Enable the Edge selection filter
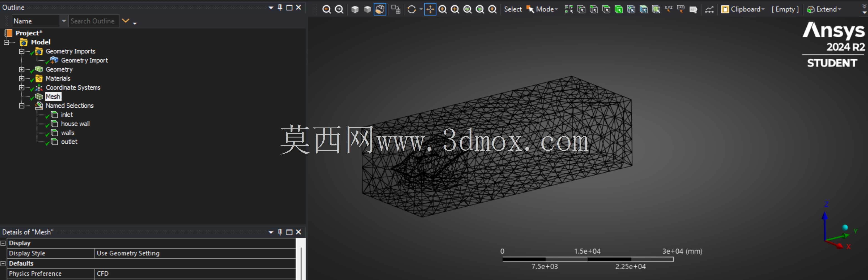Viewport: 868px width, 280px height. tap(594, 10)
